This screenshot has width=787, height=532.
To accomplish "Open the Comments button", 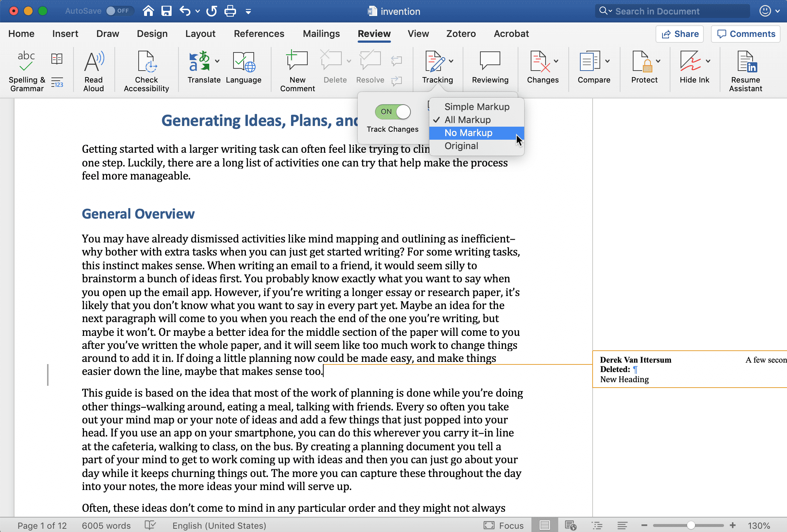I will 746,34.
